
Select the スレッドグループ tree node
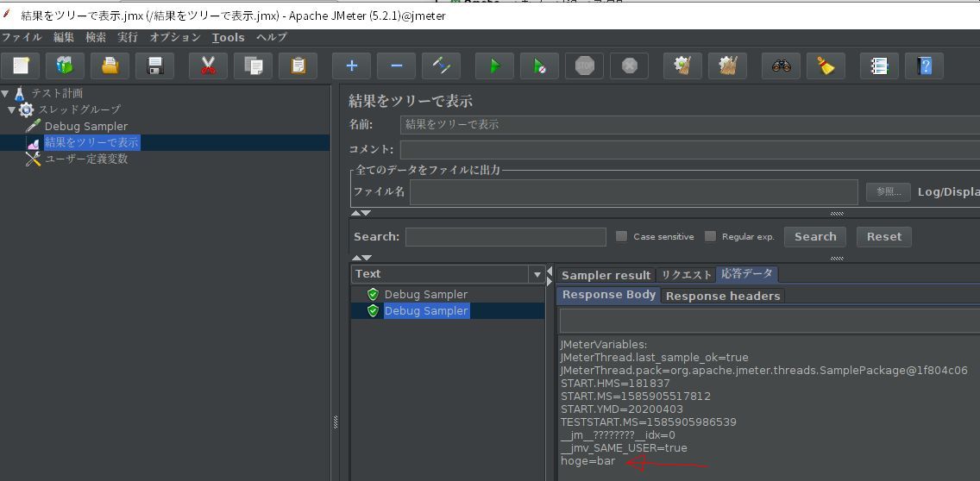[79, 110]
